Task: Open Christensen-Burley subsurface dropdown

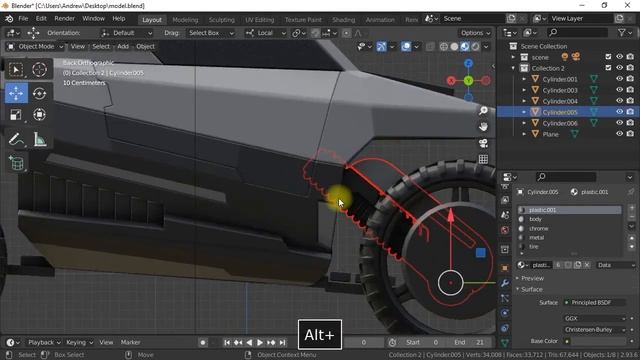Action: click(595, 329)
